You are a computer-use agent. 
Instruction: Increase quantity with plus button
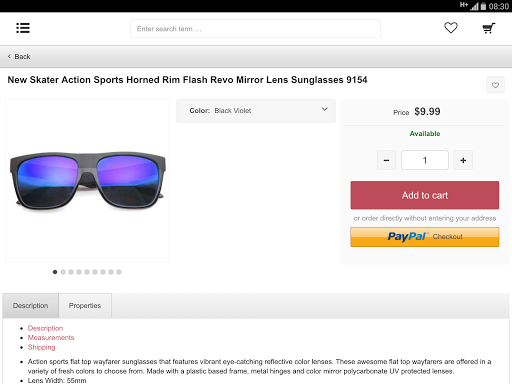[463, 160]
